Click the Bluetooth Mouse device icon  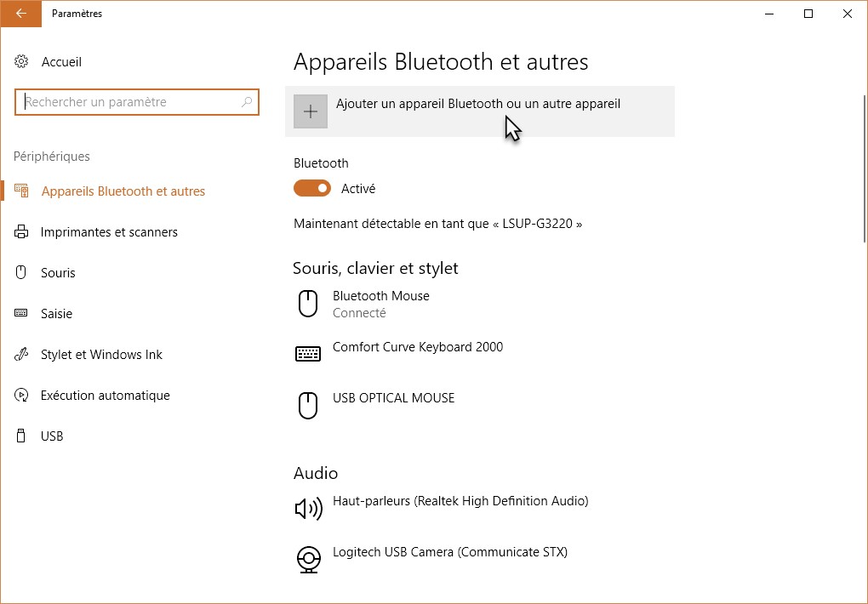tap(308, 304)
